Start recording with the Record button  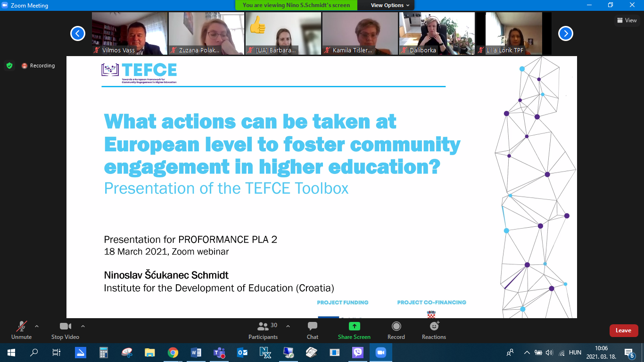(x=396, y=330)
